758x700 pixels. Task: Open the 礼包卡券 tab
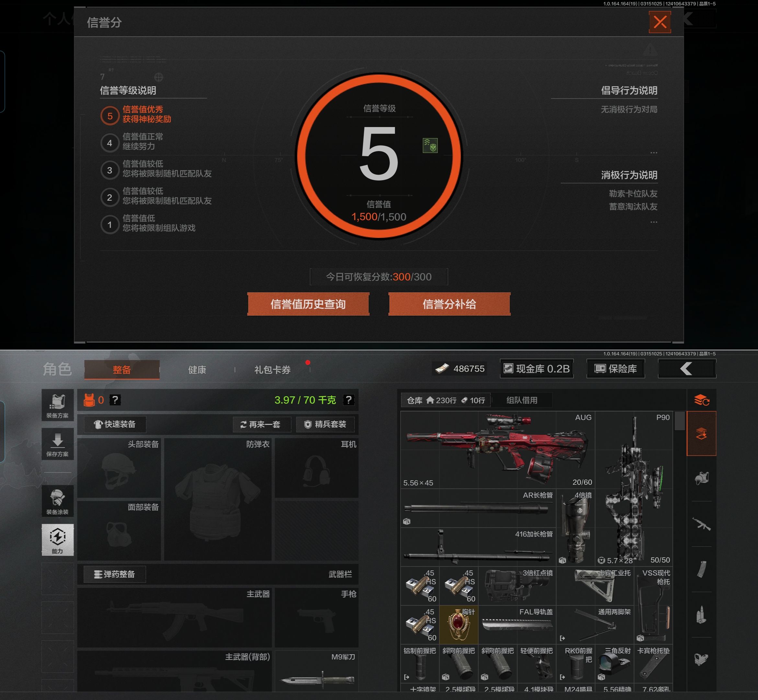point(272,370)
